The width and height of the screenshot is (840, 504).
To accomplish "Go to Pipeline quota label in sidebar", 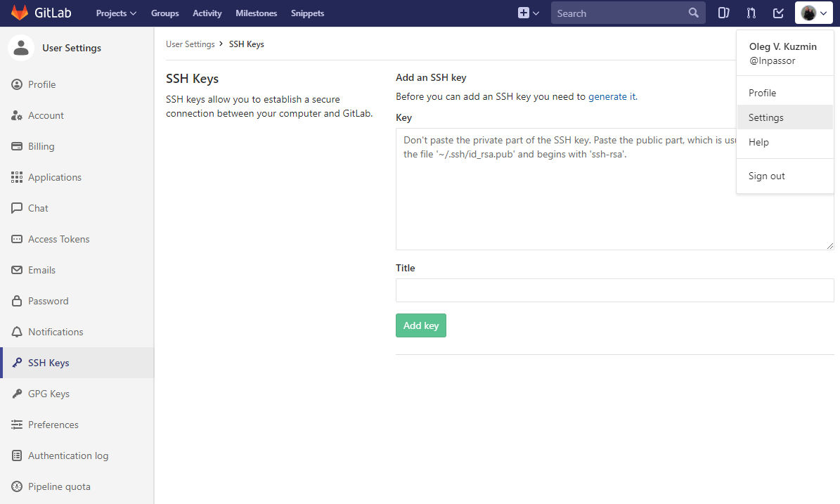I will 59,486.
